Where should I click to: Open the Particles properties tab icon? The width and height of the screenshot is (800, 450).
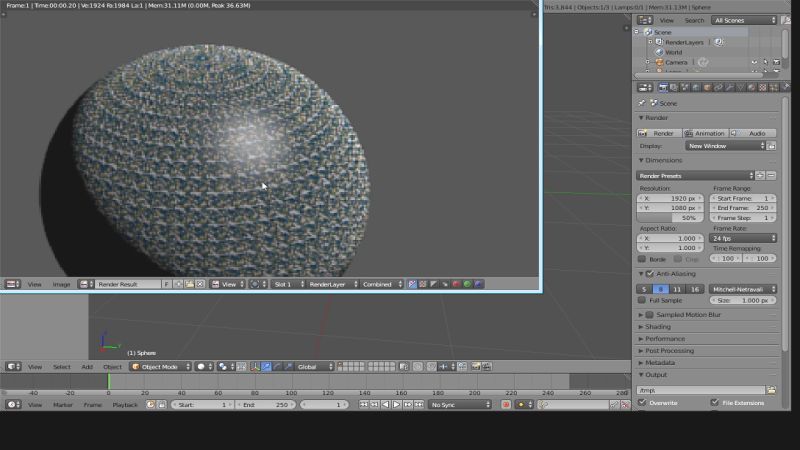(774, 88)
